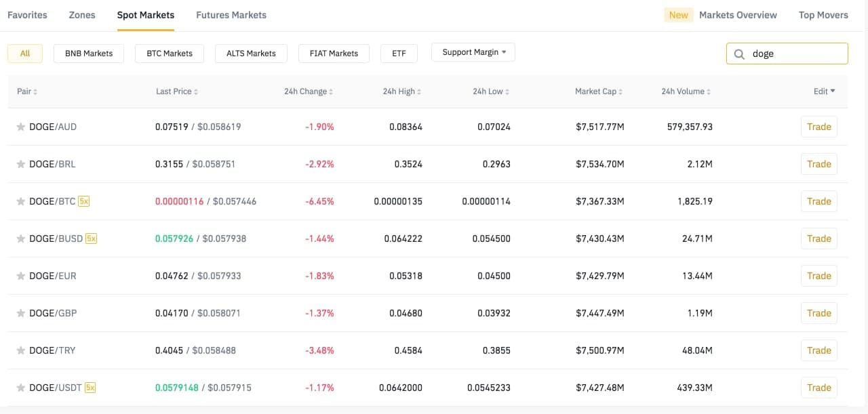
Task: Trade the DOGE/GBP pair
Action: point(819,313)
